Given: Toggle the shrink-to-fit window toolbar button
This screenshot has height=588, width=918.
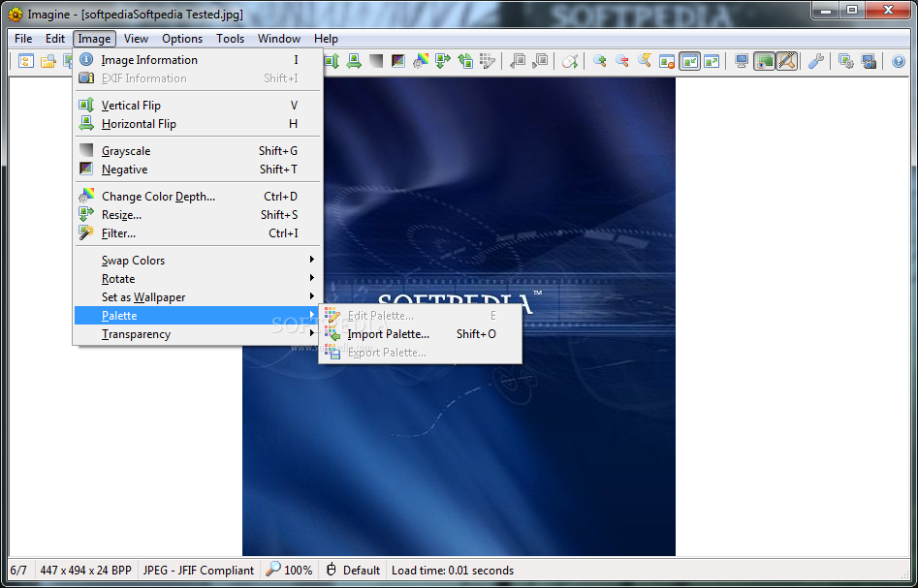Looking at the screenshot, I should pyautogui.click(x=689, y=61).
